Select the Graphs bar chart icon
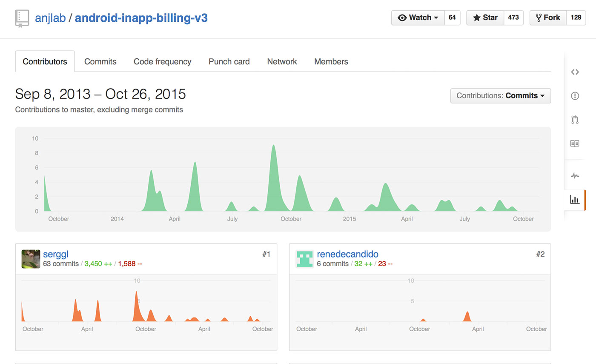 pos(575,199)
